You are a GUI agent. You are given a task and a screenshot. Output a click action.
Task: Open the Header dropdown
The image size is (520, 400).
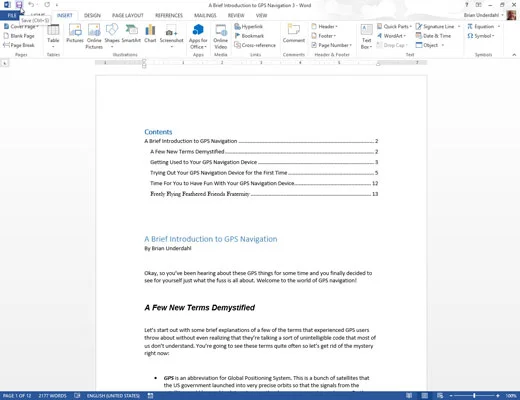[324, 27]
